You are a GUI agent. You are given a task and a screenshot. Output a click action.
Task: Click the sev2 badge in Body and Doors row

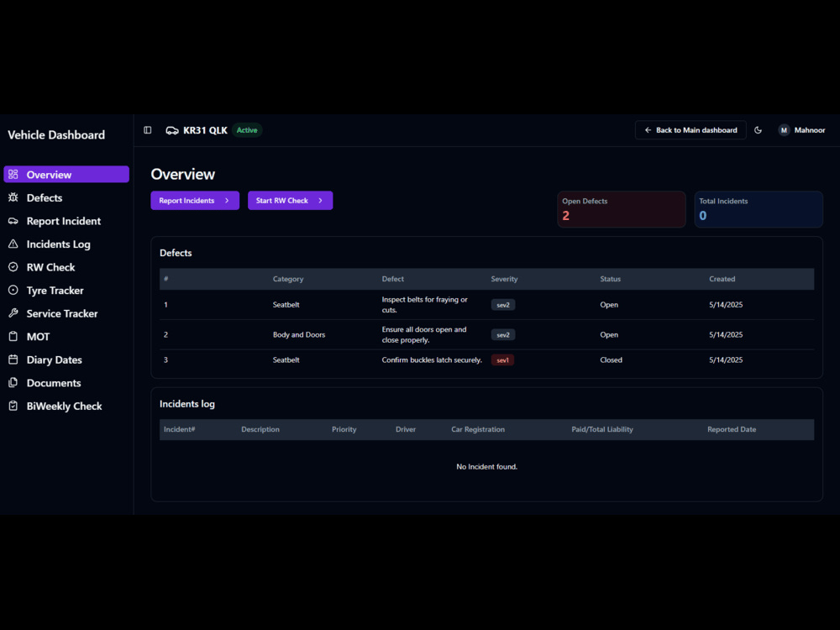pos(503,334)
